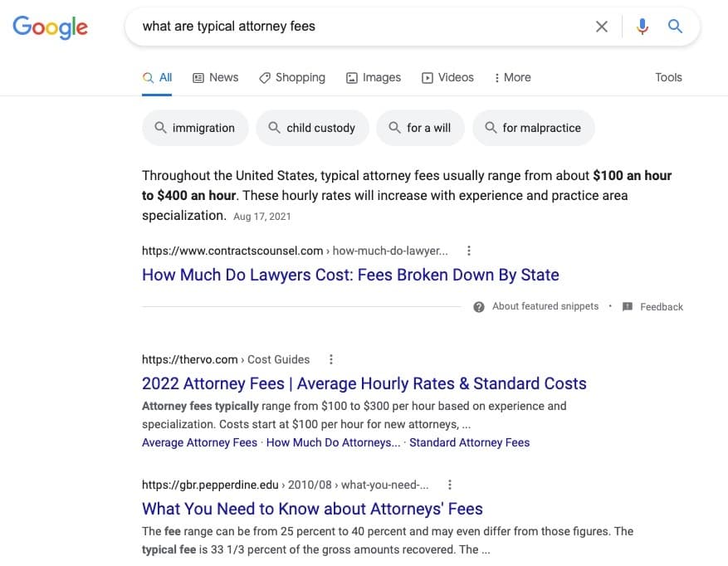Open options for the contractscounsel.com result
The height and width of the screenshot is (566, 728).
click(469, 251)
